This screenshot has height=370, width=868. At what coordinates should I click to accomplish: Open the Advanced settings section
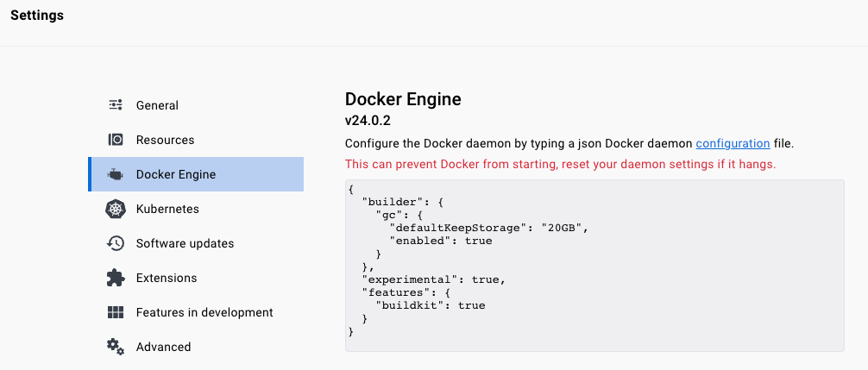(x=196, y=347)
